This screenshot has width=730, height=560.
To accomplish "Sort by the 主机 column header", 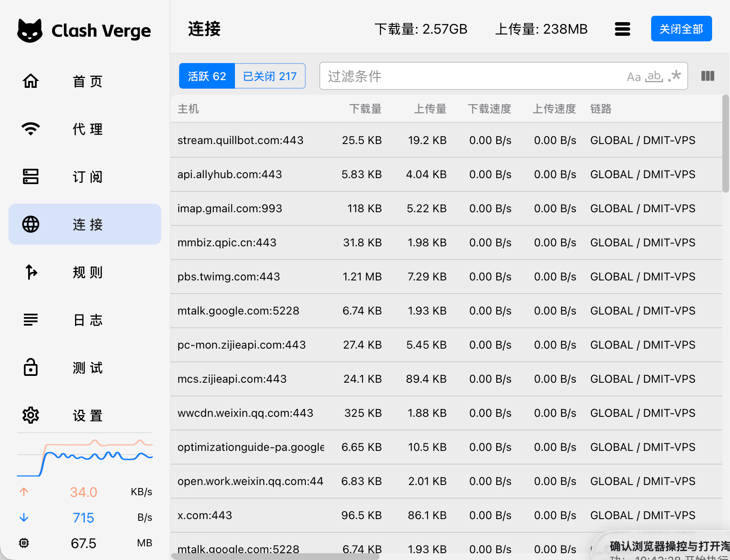I will (188, 109).
